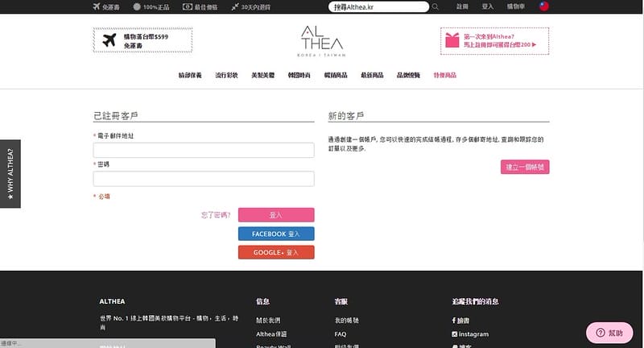
Task: Open the 購物車 cart link
Action: (x=516, y=6)
